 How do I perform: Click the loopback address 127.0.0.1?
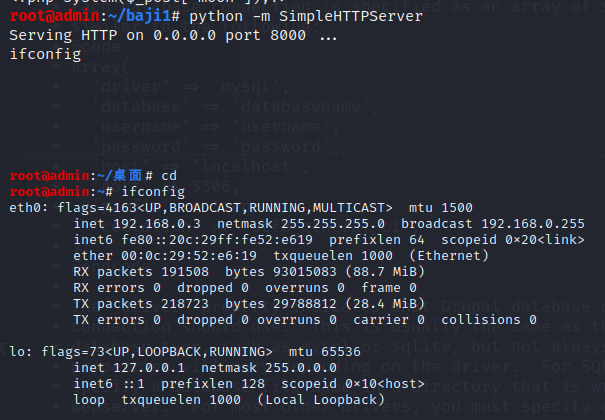(149, 368)
